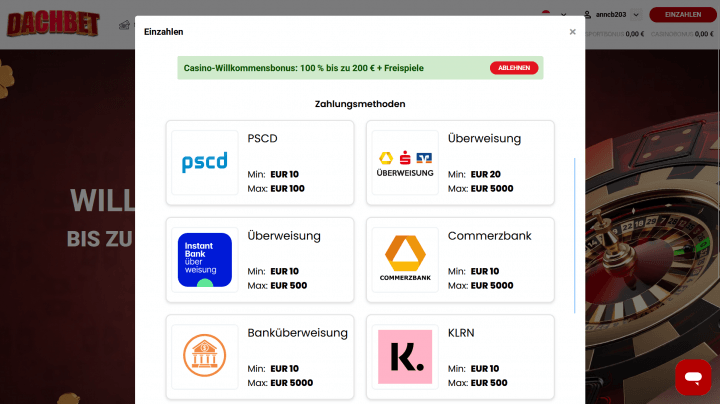This screenshot has height=404, width=720.
Task: Click the payment methods scrollbar
Action: (x=574, y=235)
